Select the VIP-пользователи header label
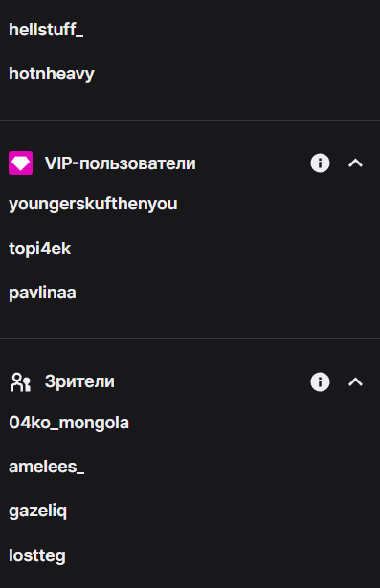 121,163
